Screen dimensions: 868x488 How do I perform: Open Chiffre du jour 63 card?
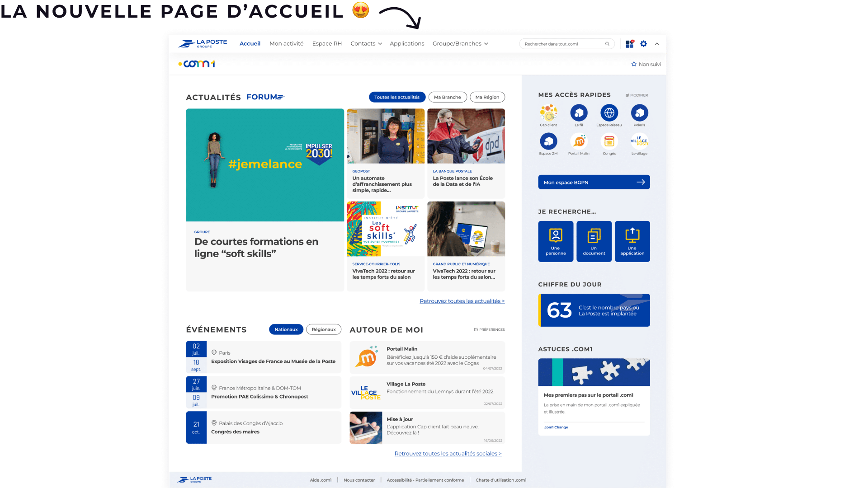click(594, 310)
